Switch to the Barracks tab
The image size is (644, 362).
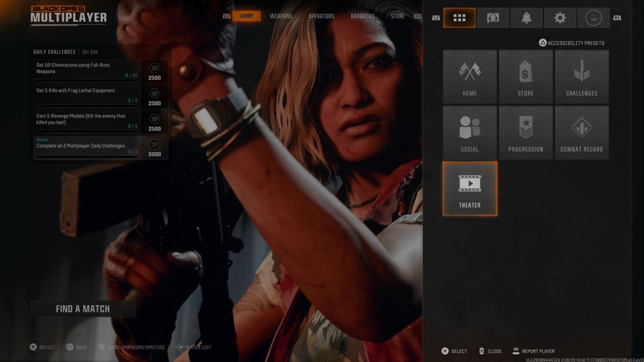tap(362, 16)
